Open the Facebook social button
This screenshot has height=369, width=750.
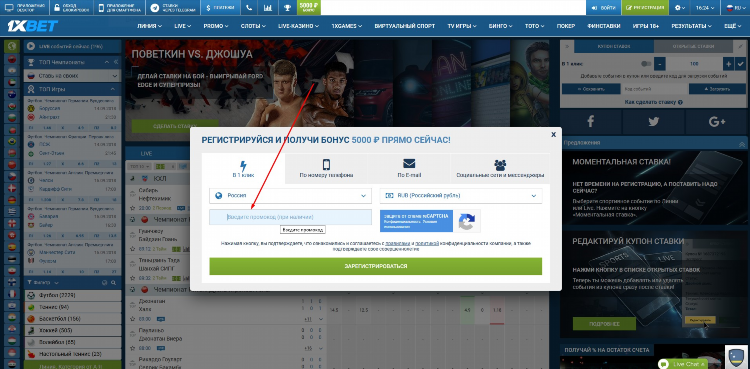[590, 122]
